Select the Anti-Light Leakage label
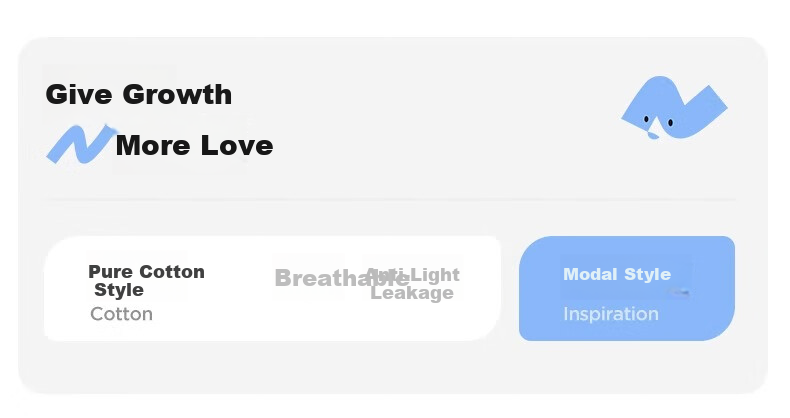Viewport: 790px width, 418px height. tap(412, 284)
